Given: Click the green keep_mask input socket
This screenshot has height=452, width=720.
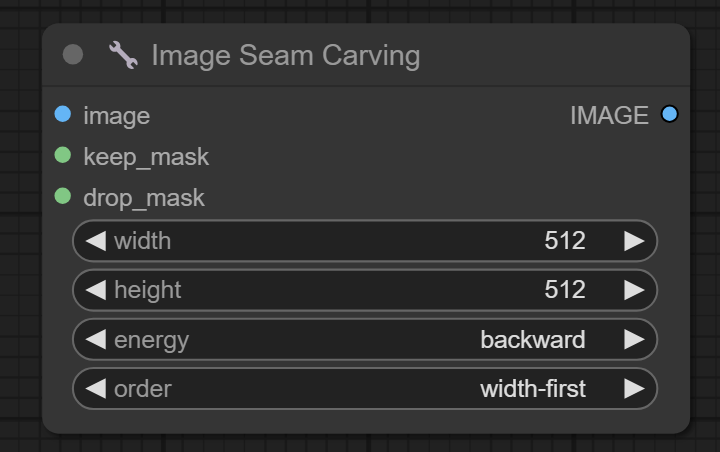Looking at the screenshot, I should [x=63, y=156].
